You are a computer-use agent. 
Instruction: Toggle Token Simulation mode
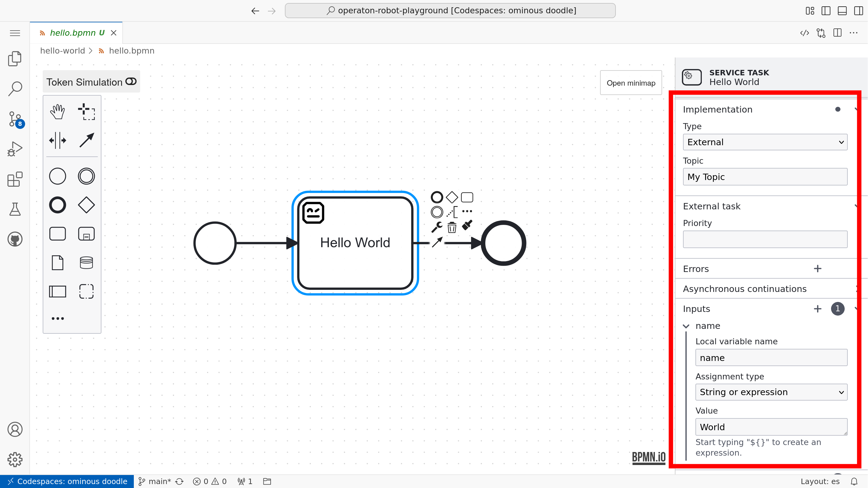(91, 82)
